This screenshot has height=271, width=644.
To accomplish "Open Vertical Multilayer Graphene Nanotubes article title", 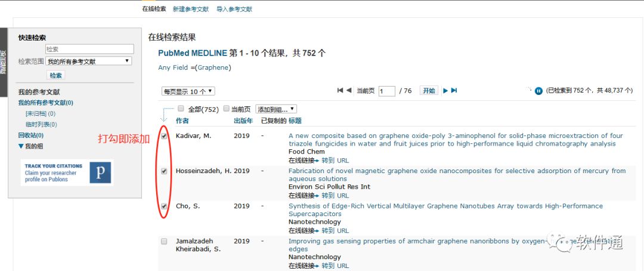I will click(x=445, y=210).
